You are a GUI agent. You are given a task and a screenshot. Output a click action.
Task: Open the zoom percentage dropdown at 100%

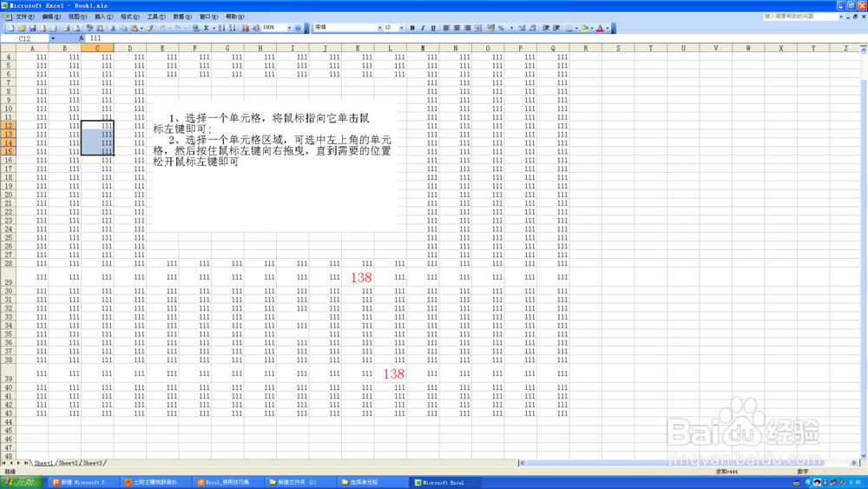point(289,28)
